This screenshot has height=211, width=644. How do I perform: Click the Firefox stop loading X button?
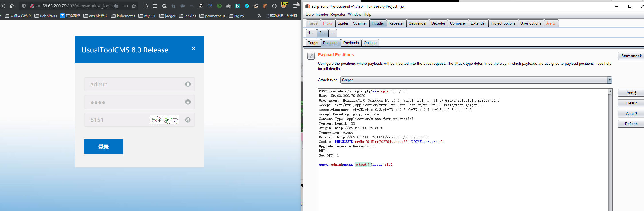coord(3,6)
